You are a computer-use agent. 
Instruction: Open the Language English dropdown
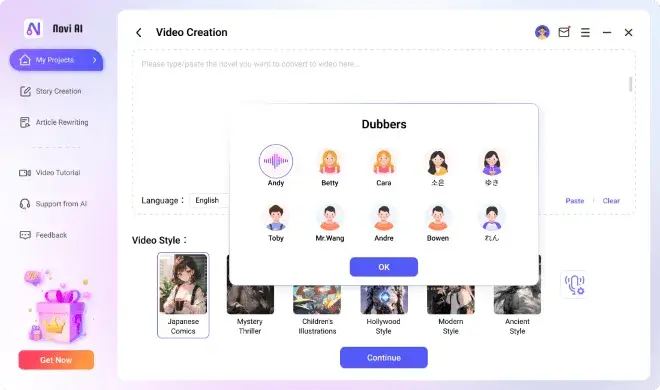click(x=209, y=200)
